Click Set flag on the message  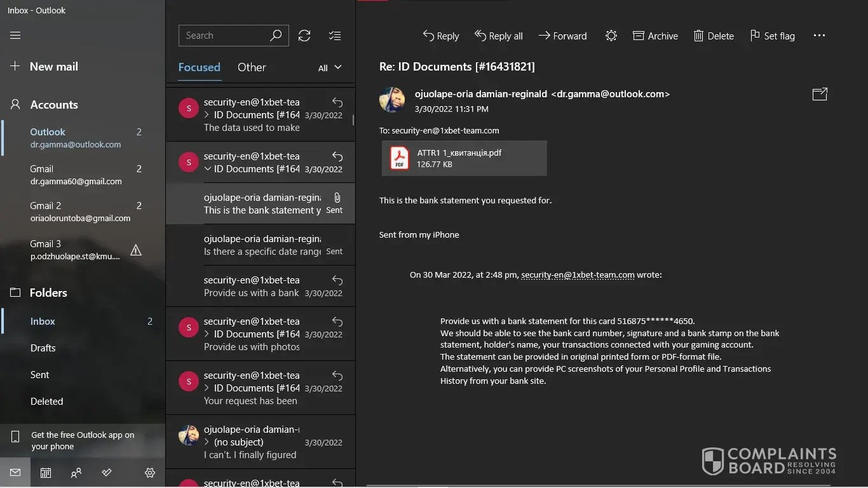(x=772, y=36)
